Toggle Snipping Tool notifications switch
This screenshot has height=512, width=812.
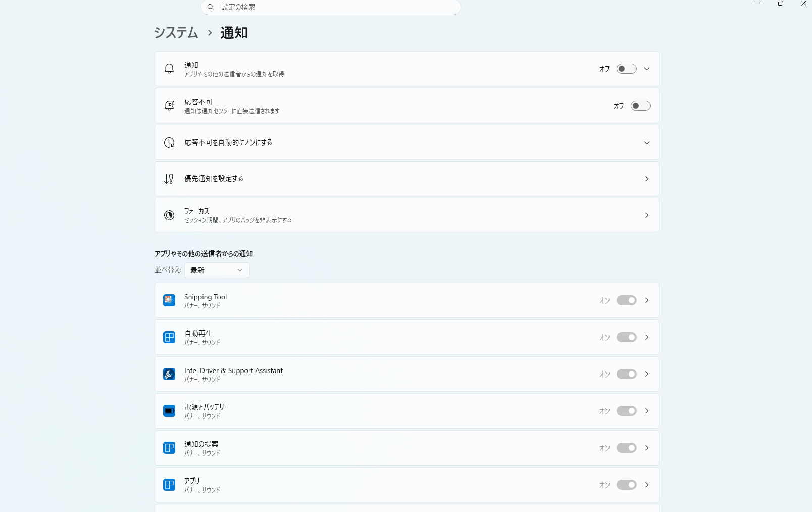click(627, 300)
